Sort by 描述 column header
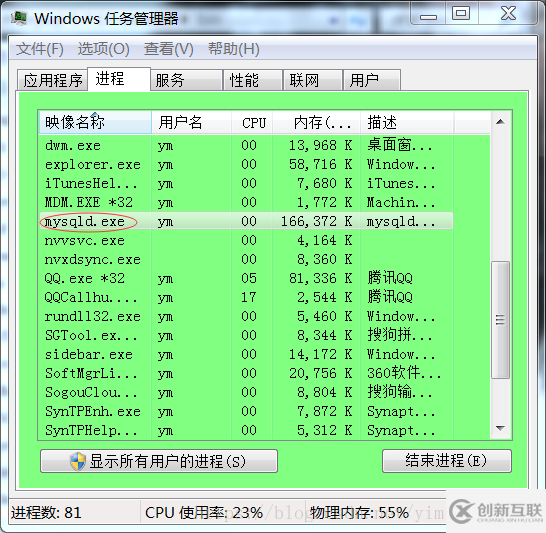Viewport: 546px width, 533px height. pyautogui.click(x=407, y=123)
